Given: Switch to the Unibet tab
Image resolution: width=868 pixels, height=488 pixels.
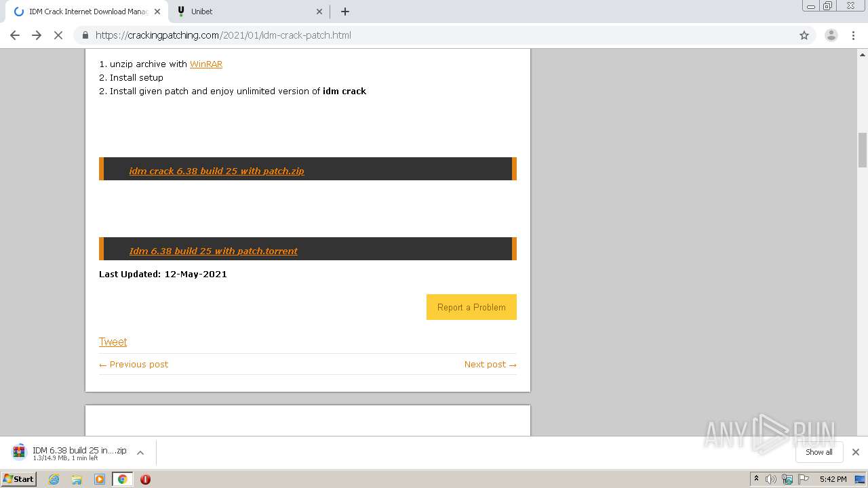Looking at the screenshot, I should coord(249,12).
